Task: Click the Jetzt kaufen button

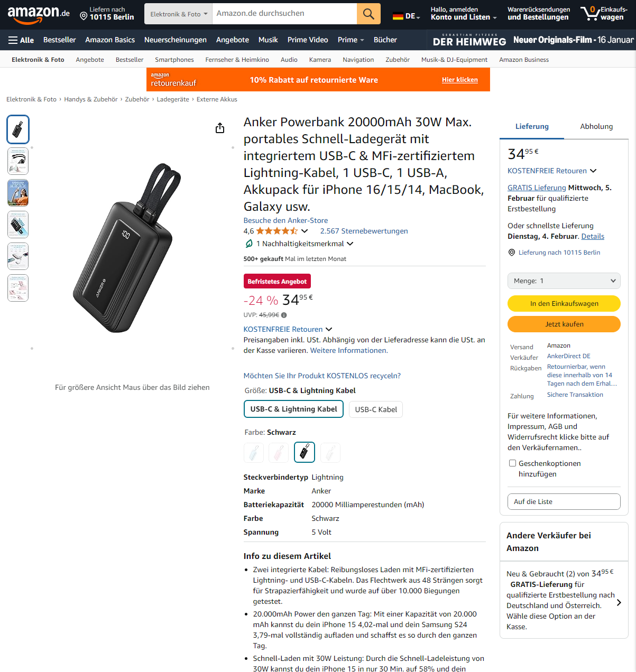Action: [564, 324]
